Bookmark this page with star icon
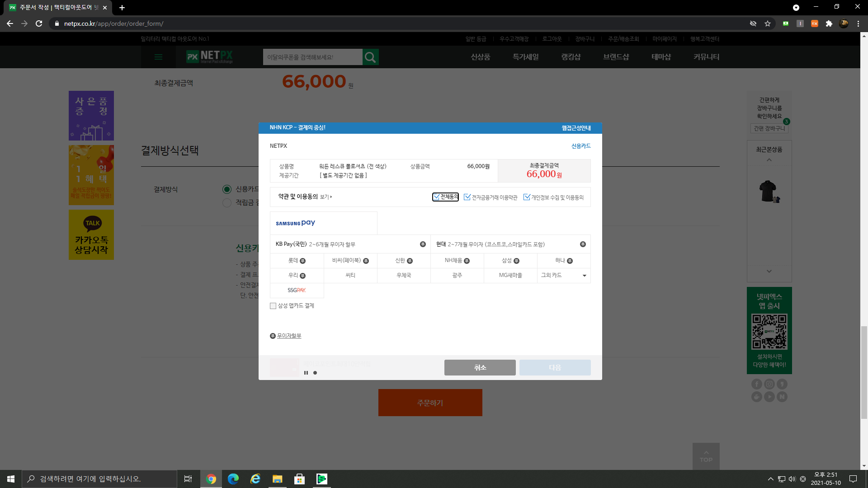 click(x=768, y=23)
